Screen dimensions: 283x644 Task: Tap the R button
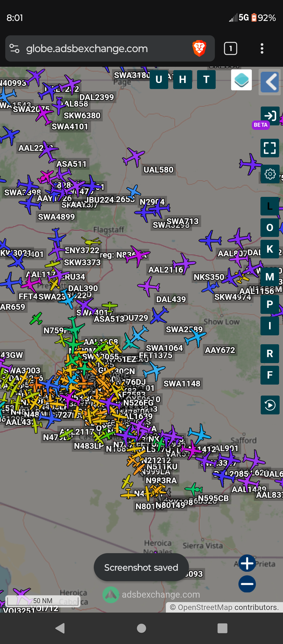[270, 354]
